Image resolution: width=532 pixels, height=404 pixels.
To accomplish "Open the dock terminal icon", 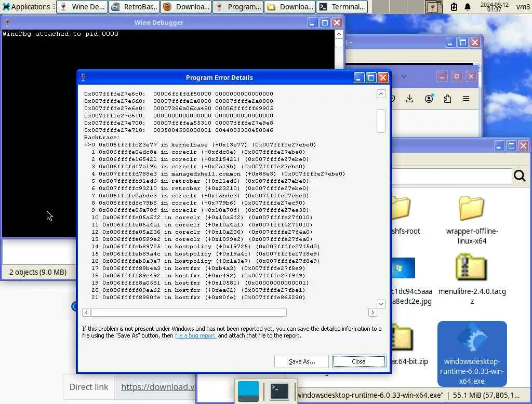I will [279, 391].
